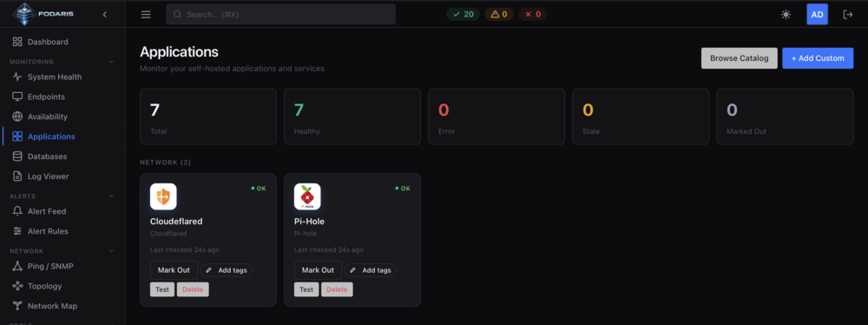Add tags to Pi-Hole
The width and height of the screenshot is (868, 325).
371,270
